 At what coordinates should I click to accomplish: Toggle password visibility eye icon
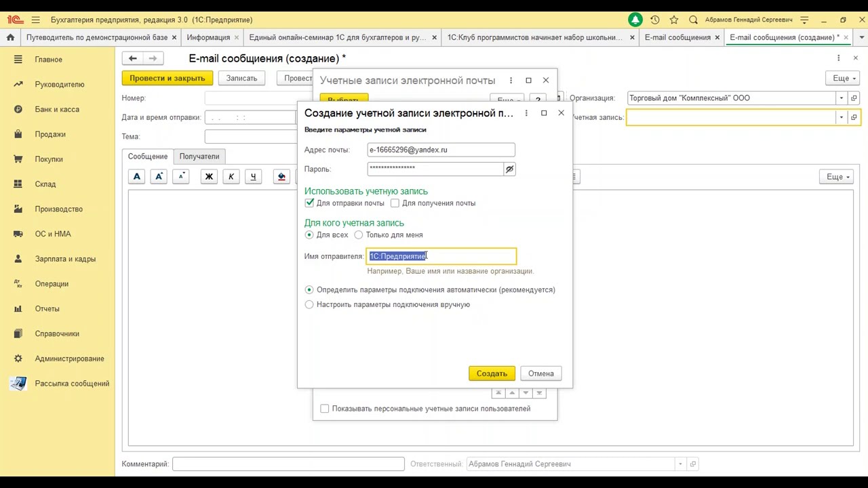[x=509, y=169]
